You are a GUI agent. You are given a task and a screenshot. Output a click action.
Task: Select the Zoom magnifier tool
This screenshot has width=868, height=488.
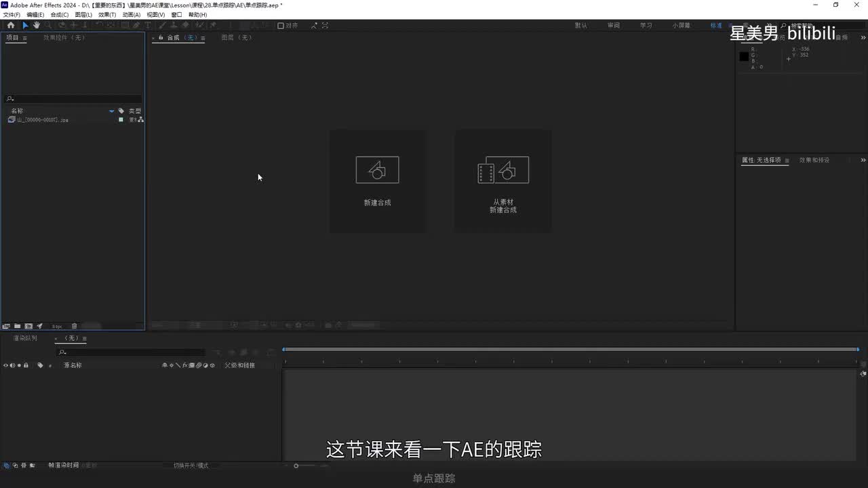click(47, 25)
